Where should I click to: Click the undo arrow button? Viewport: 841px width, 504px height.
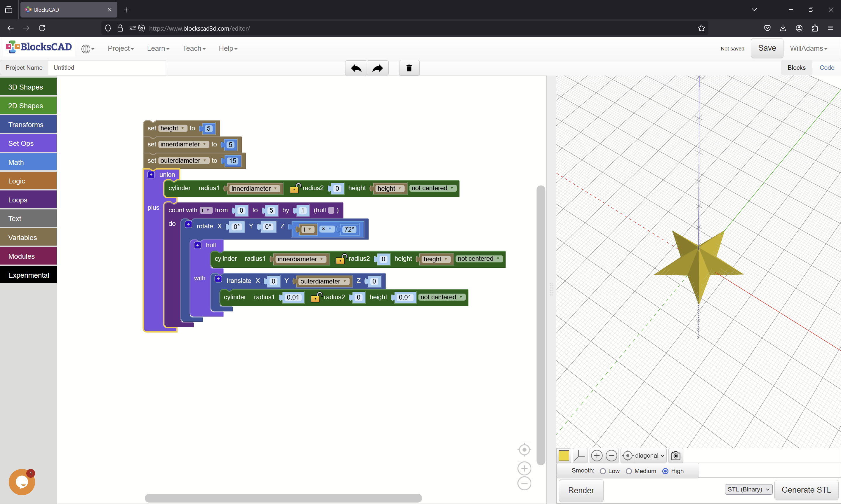tap(356, 68)
